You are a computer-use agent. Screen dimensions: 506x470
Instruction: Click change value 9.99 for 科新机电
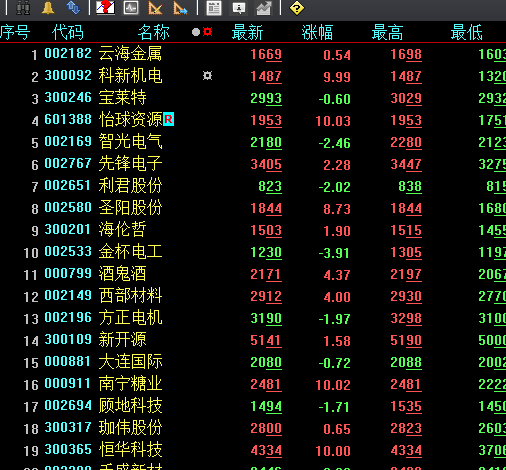pyautogui.click(x=337, y=77)
